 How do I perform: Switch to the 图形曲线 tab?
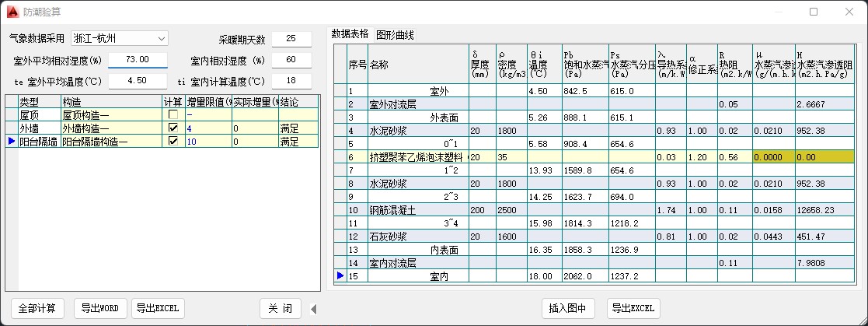click(395, 34)
